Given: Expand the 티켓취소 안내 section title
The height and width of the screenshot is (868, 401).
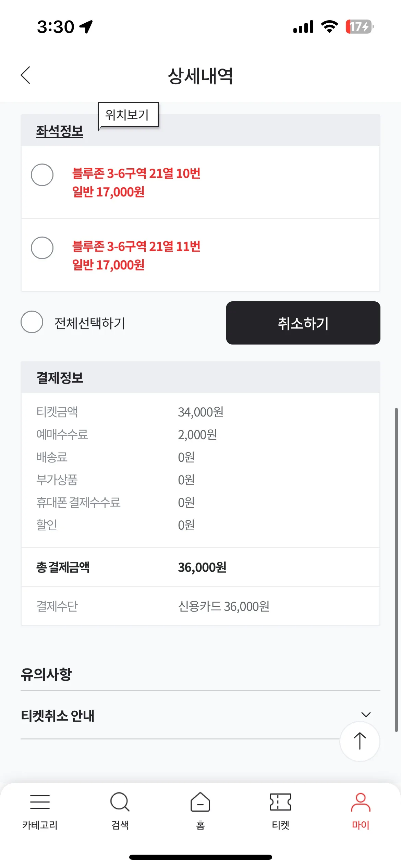Looking at the screenshot, I should point(58,716).
